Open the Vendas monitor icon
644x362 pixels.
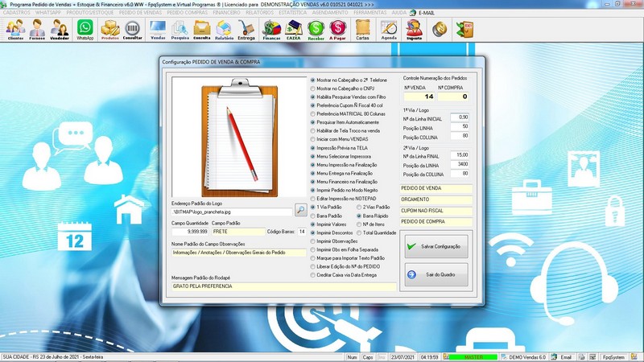158,30
